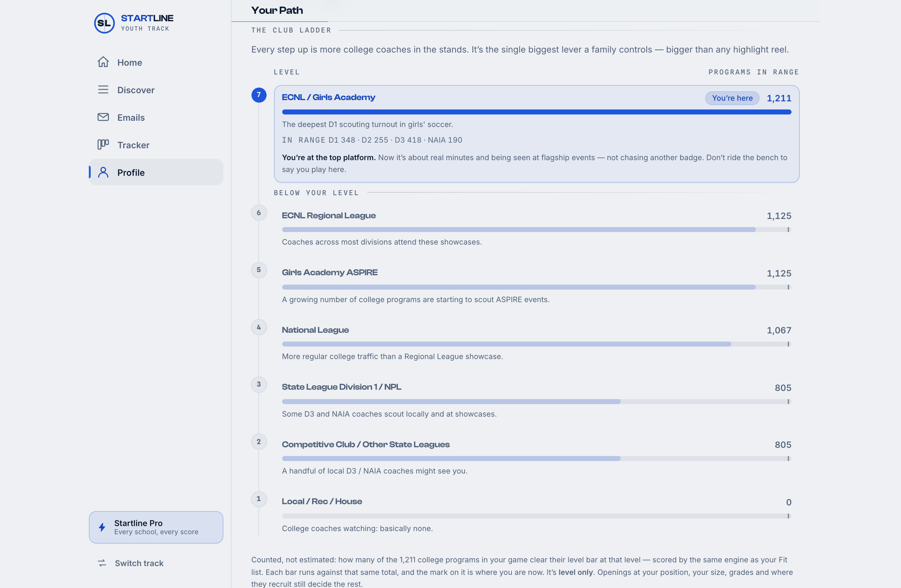Image resolution: width=901 pixels, height=588 pixels.
Task: Click the 805 count for State League Division 1
Action: pyautogui.click(x=783, y=388)
